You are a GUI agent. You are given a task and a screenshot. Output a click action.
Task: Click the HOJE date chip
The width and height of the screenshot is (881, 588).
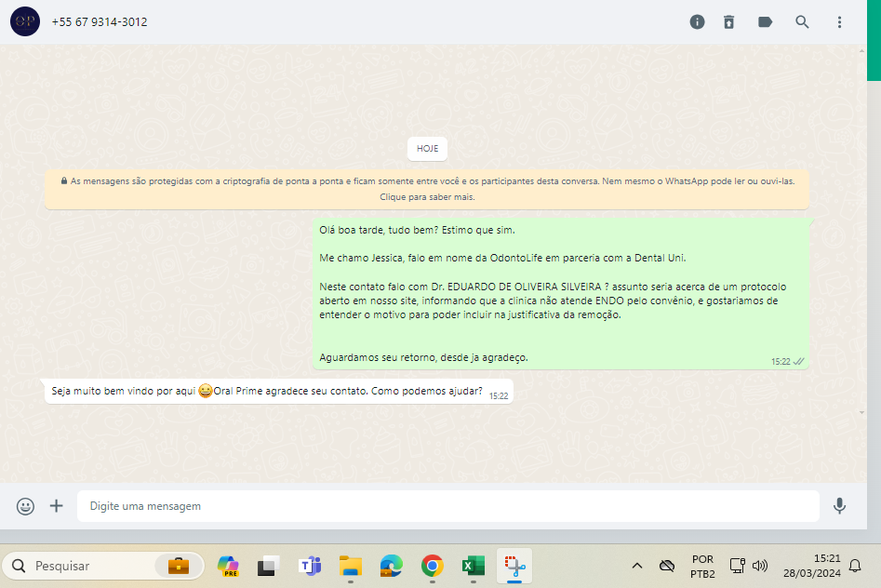(x=427, y=149)
